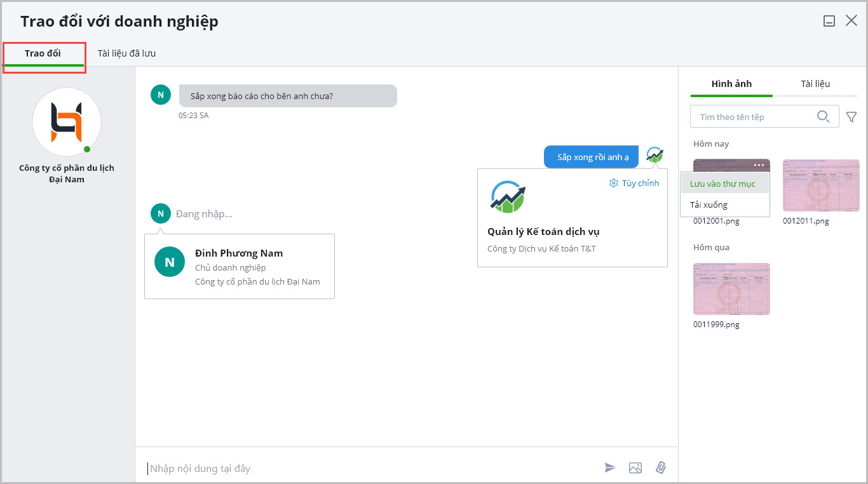The image size is (868, 484).
Task: Open the Tài liệu đã lưu tab
Action: coord(126,53)
